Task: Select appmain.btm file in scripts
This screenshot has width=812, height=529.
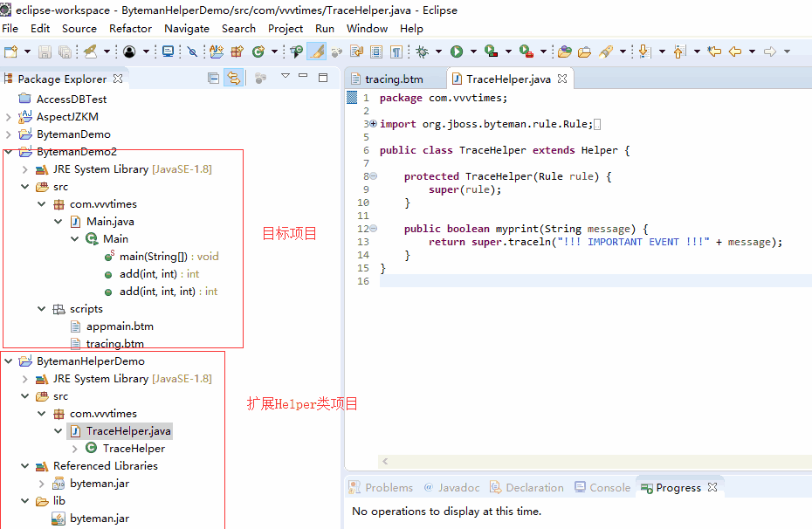Action: point(120,326)
